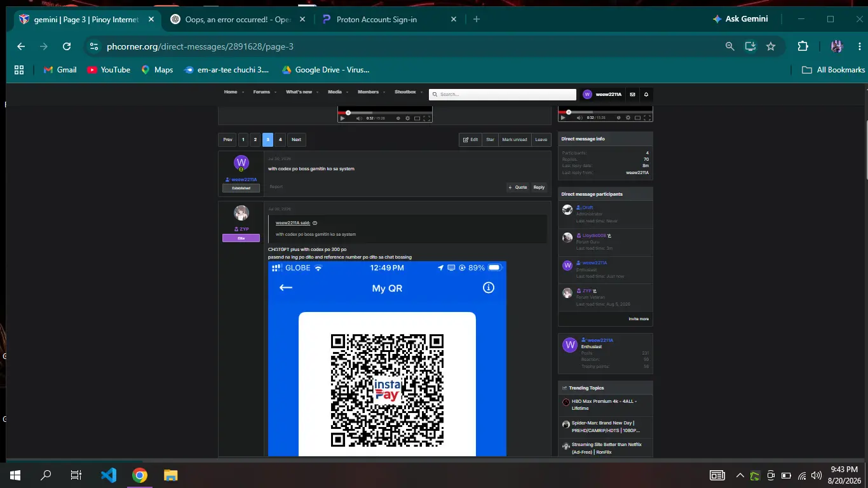Open File Explorer from the taskbar

pyautogui.click(x=170, y=475)
